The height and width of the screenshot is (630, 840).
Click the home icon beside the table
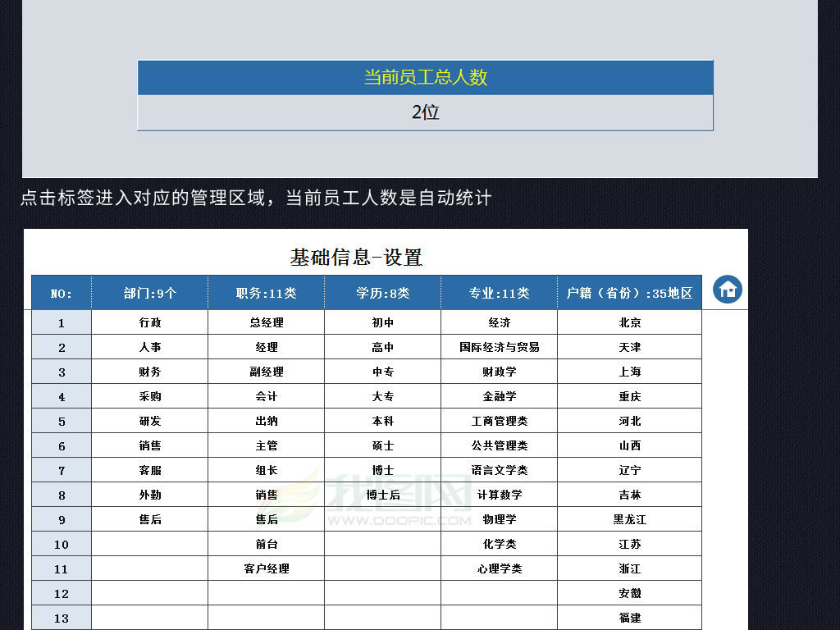[728, 290]
